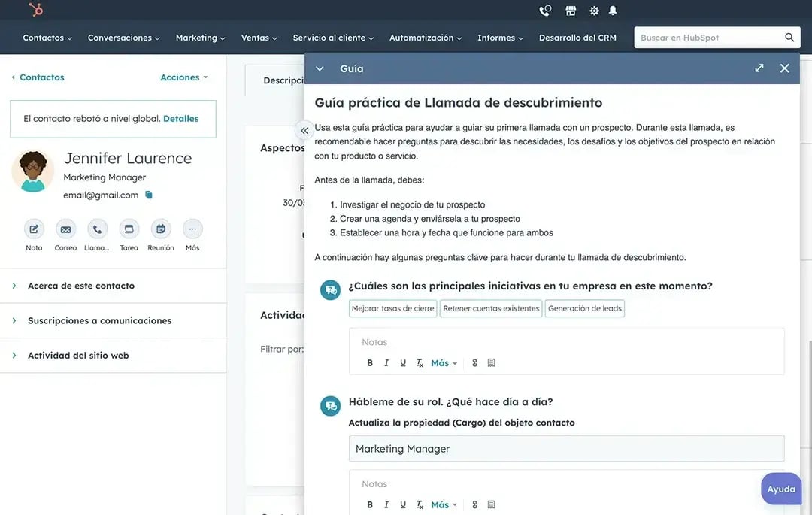Image resolution: width=812 pixels, height=515 pixels.
Task: Click the first Notas text area
Action: 567,342
